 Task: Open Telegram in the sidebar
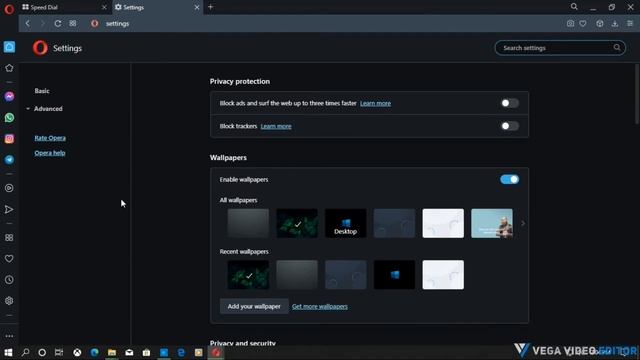(x=9, y=160)
